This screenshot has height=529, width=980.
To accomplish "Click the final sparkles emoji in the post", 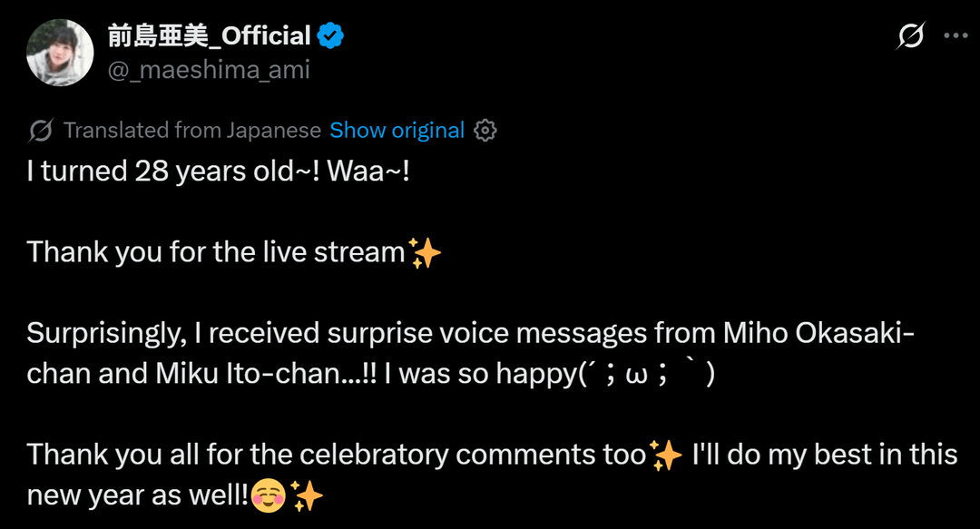I will pyautogui.click(x=307, y=496).
